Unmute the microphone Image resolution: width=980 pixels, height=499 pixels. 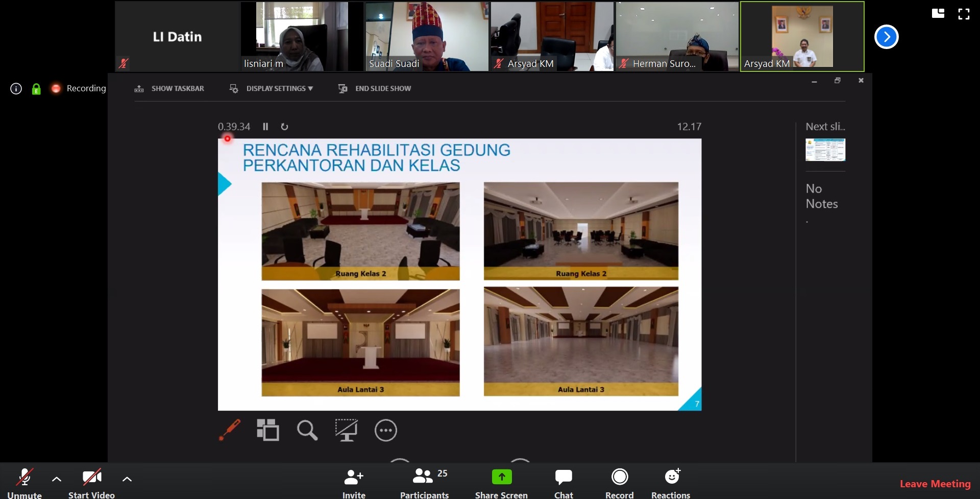24,482
